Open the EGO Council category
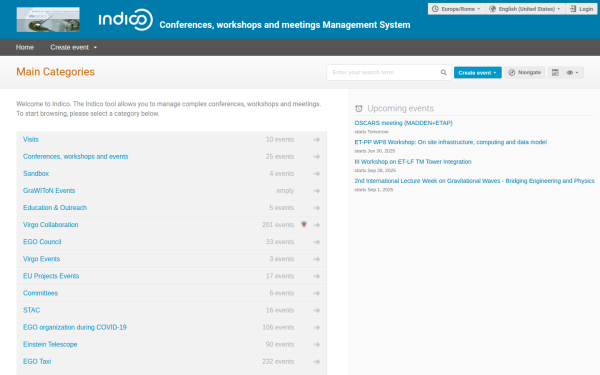 [42, 242]
